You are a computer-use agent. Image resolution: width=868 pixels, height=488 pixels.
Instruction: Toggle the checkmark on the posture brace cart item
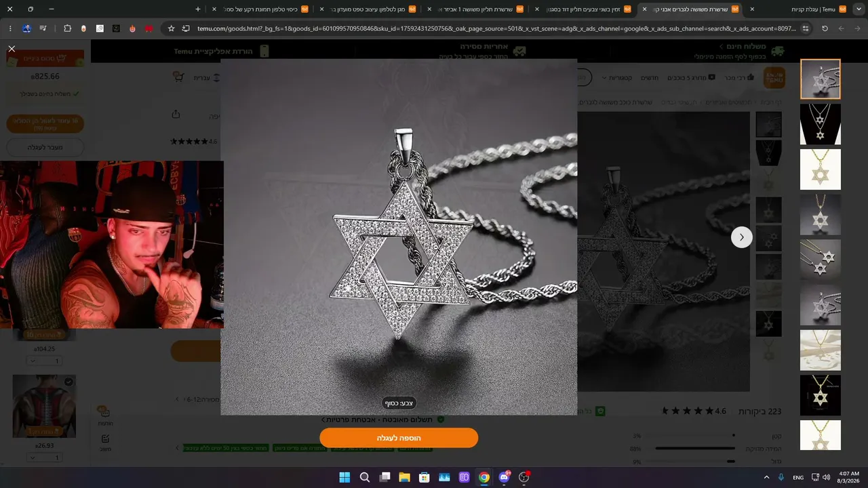pos(68,382)
